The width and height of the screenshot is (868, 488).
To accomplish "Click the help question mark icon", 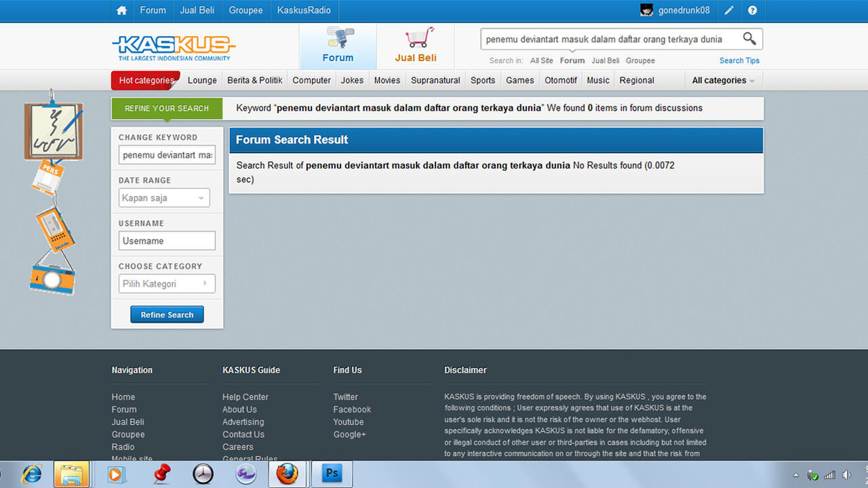I will (752, 10).
